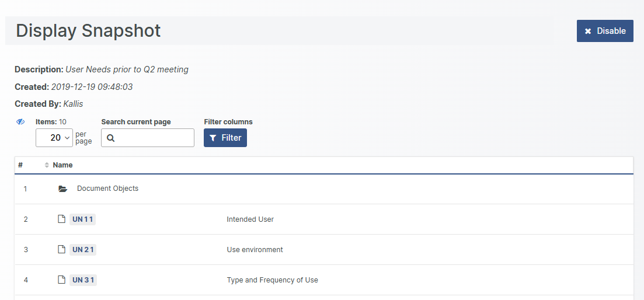Toggle the eye visibility icon near Items

point(20,122)
